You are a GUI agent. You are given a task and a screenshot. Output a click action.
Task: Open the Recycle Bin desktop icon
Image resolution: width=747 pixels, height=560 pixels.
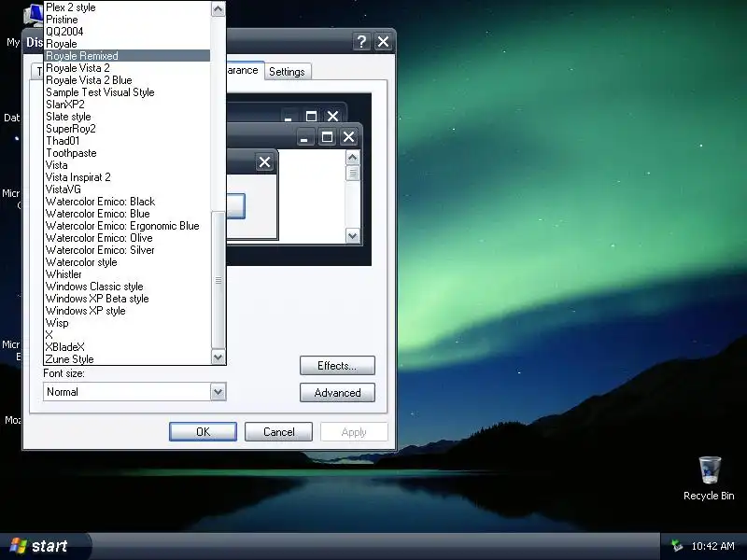pos(709,478)
